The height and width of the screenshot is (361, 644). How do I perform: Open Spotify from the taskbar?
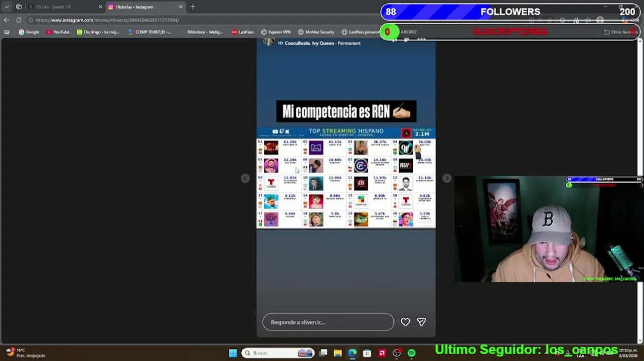pyautogui.click(x=412, y=353)
